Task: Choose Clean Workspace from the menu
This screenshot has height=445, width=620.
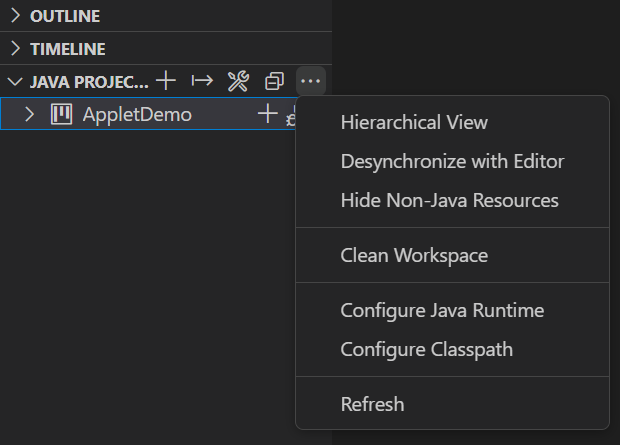Action: (414, 255)
